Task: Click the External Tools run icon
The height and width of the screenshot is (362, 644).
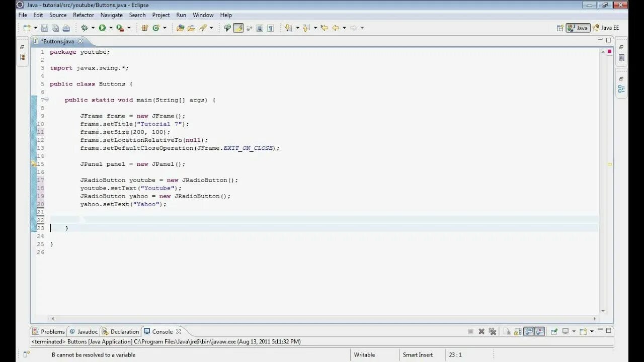Action: click(120, 28)
